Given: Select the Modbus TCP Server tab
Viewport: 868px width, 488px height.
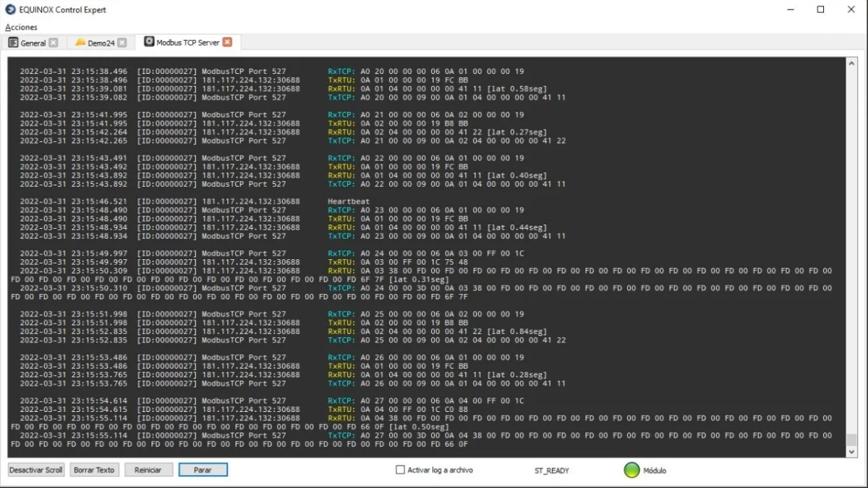Looking at the screenshot, I should 188,43.
